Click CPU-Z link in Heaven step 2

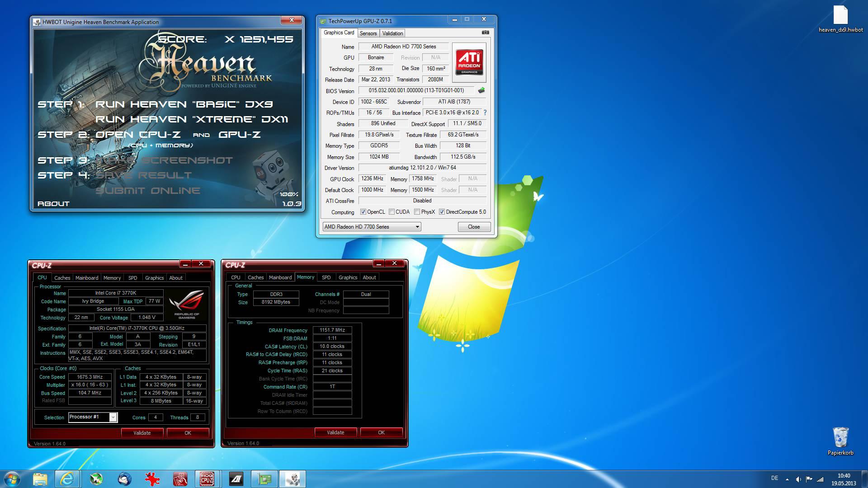160,135
